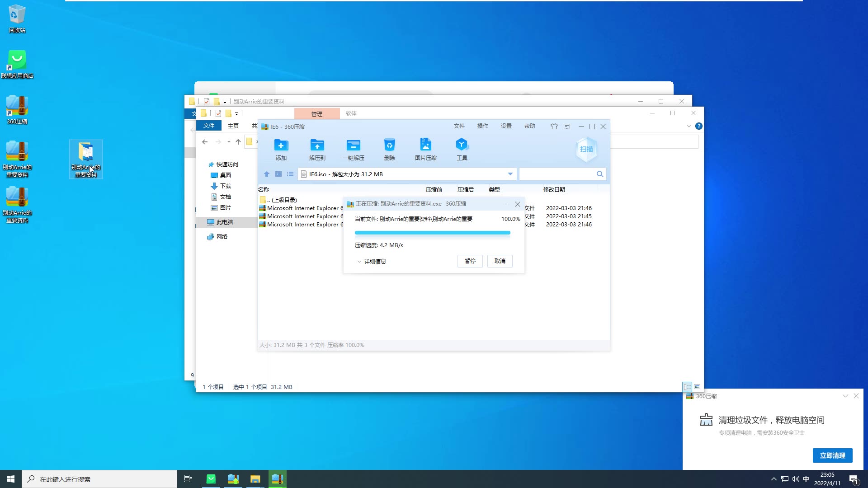Open the IE6.iso path dropdown arrow
The height and width of the screenshot is (488, 868).
click(x=510, y=174)
